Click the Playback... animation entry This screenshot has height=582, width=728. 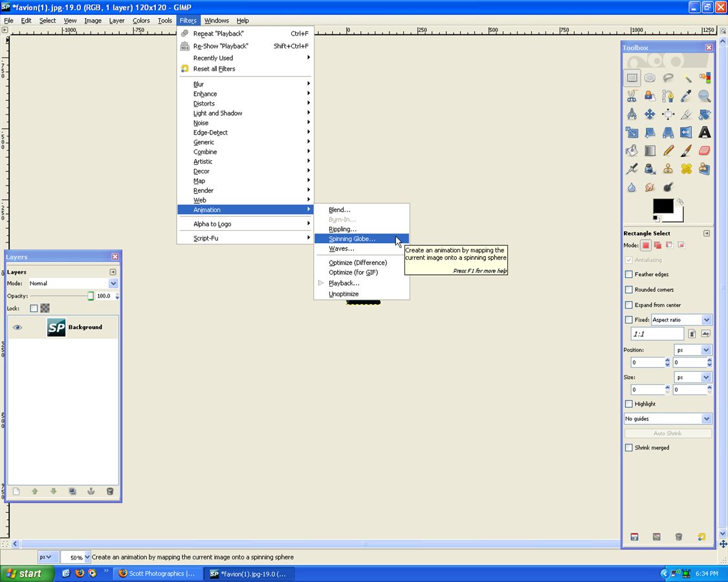click(x=362, y=283)
